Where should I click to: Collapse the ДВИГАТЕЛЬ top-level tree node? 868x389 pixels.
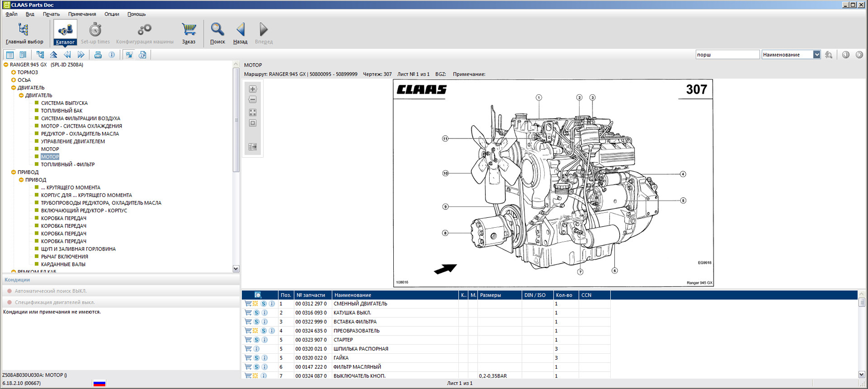[13, 88]
